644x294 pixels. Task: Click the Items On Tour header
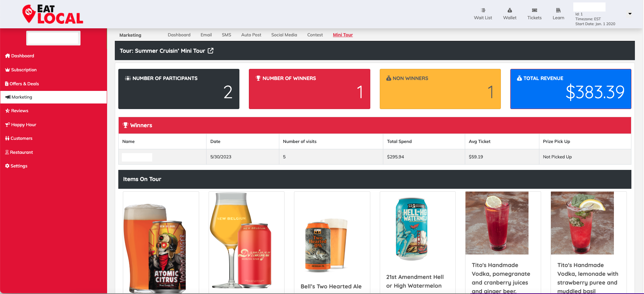tap(375, 179)
